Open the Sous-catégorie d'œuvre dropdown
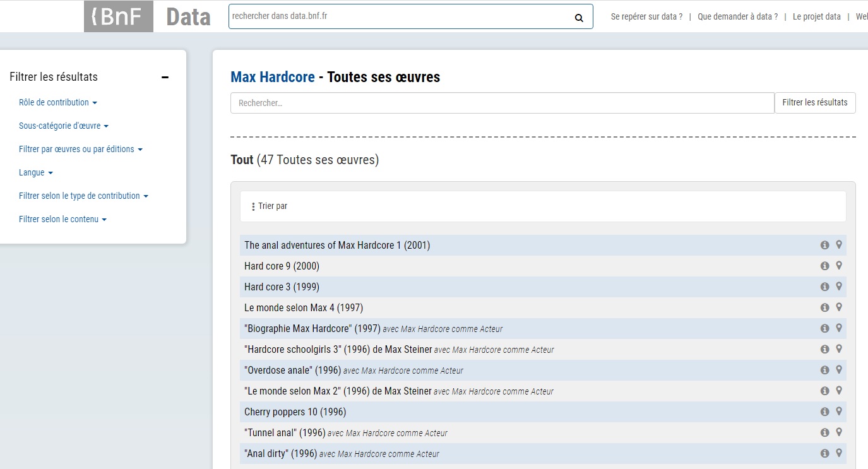This screenshot has width=868, height=469. [64, 126]
